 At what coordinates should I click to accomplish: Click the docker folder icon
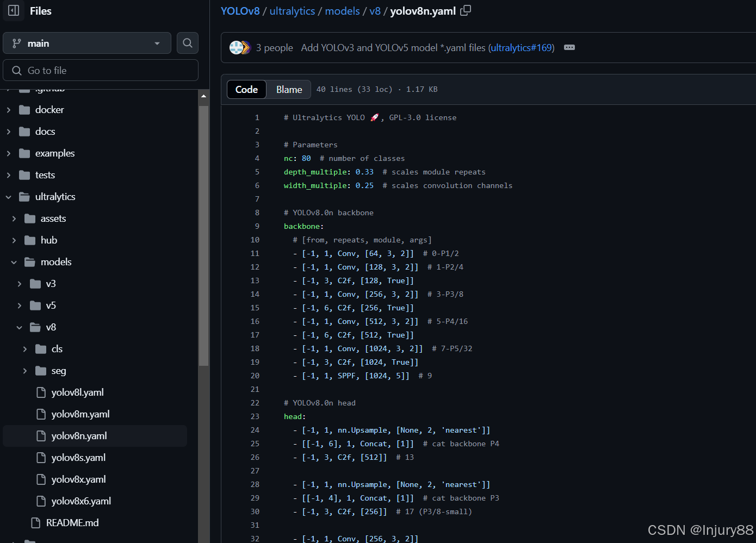(24, 110)
